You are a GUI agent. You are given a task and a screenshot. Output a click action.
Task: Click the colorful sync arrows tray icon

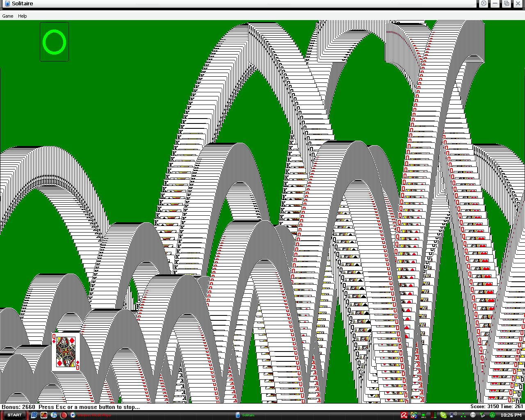tap(413, 415)
